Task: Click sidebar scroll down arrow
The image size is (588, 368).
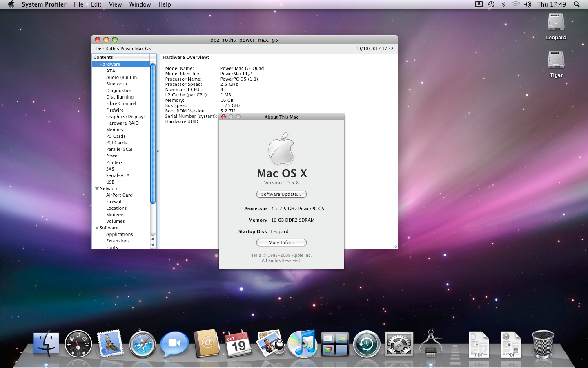Action: click(153, 245)
